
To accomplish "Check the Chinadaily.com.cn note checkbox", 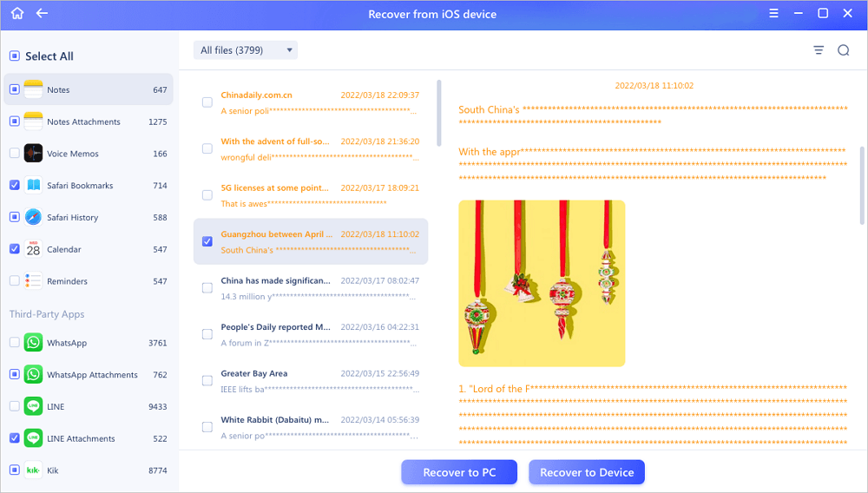I will click(x=207, y=102).
